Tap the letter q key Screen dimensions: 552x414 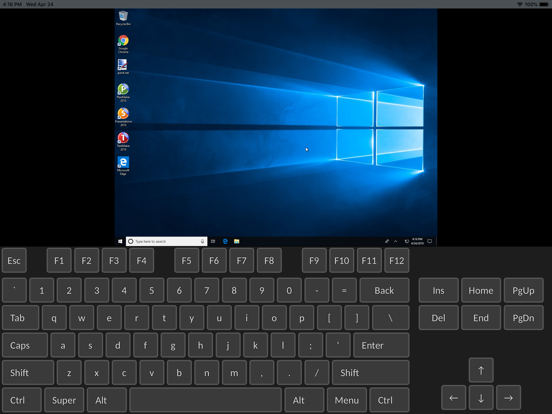coord(54,318)
